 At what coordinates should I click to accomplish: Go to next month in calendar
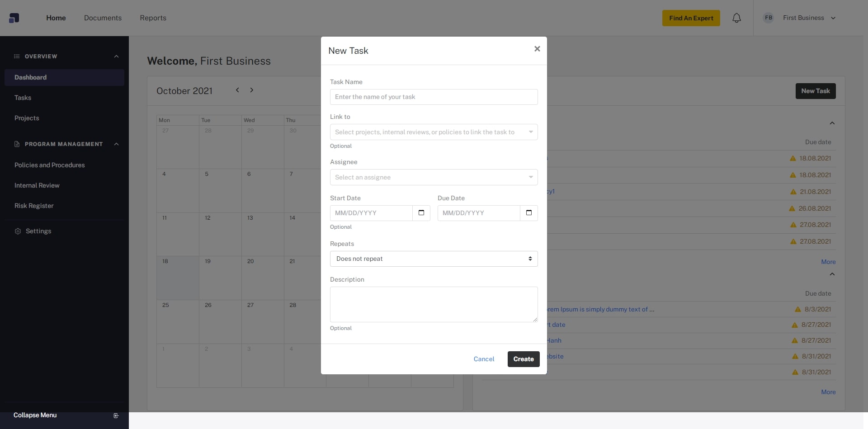252,90
